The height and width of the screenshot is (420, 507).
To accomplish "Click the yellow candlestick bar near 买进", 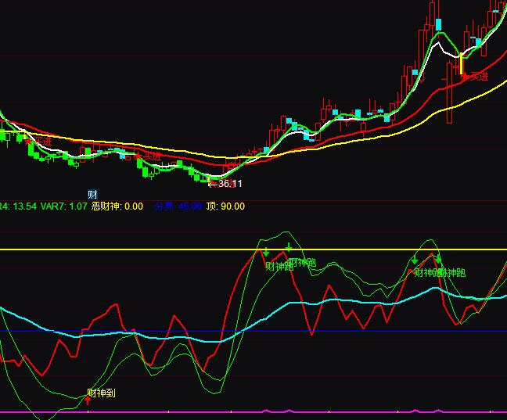I will (462, 64).
